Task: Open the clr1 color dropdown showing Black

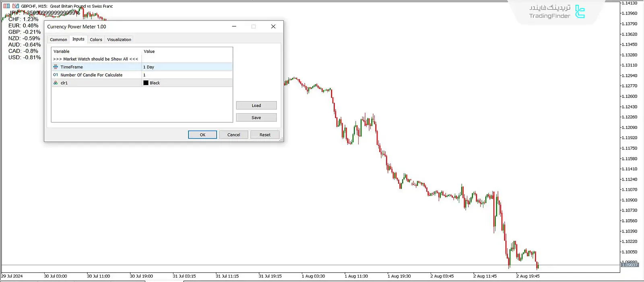Action: click(187, 83)
